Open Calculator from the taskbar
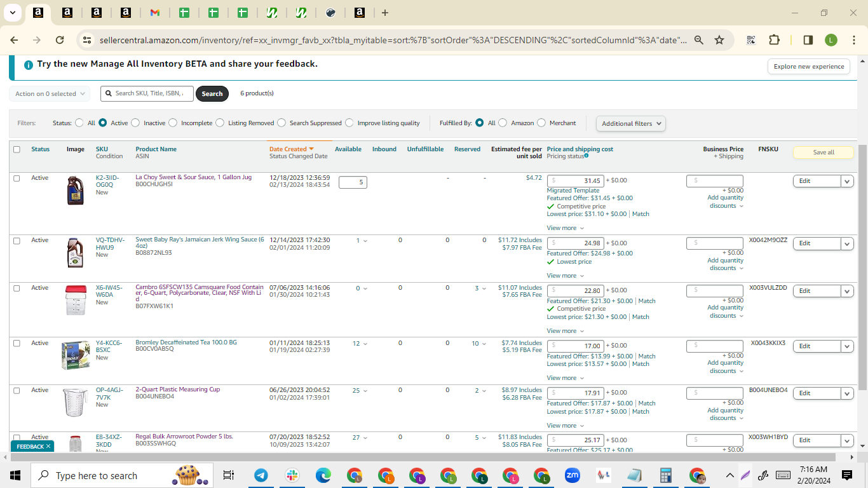The image size is (868, 488). point(666,475)
